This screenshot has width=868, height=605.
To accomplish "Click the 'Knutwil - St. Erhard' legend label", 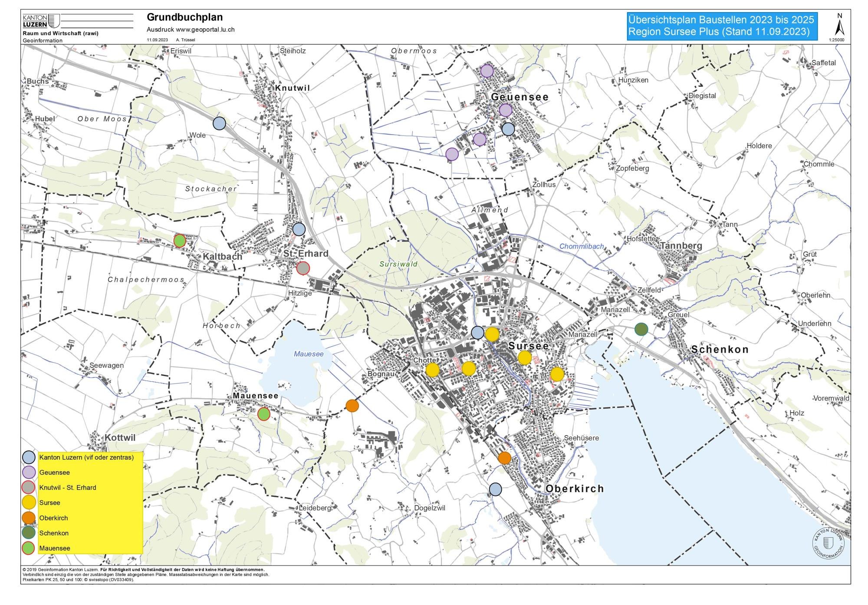I will click(68, 487).
